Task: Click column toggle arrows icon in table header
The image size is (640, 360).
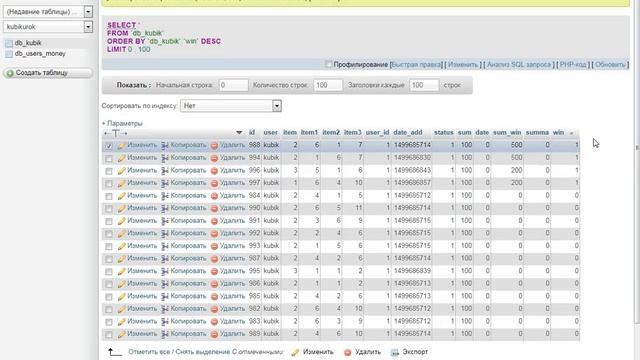Action: (x=115, y=133)
